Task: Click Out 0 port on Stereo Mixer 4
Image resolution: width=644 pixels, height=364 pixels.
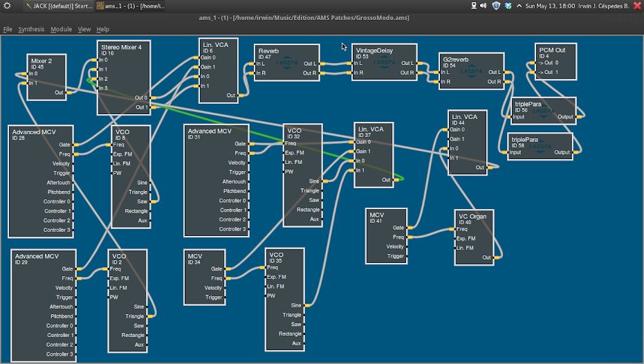Action: 153,98
